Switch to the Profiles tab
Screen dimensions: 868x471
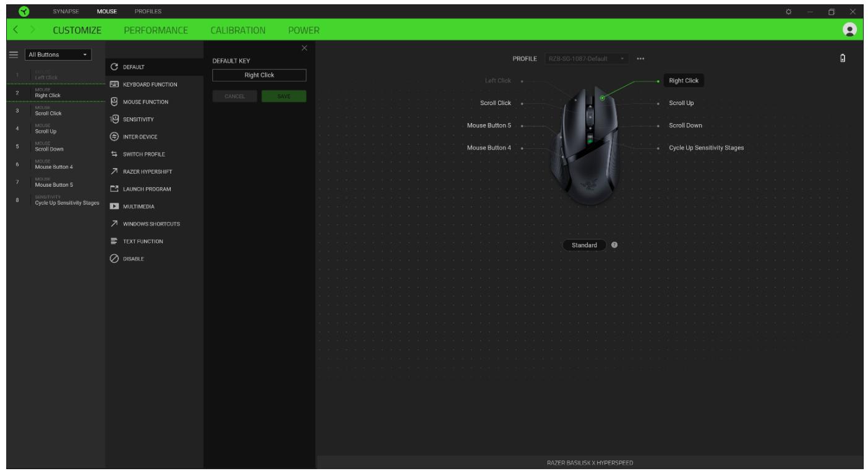[148, 11]
